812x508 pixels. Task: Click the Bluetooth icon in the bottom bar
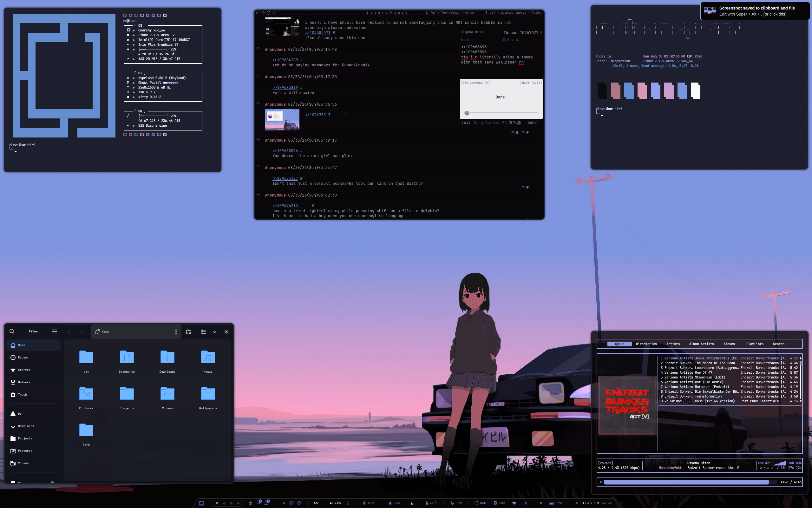pyautogui.click(x=526, y=503)
